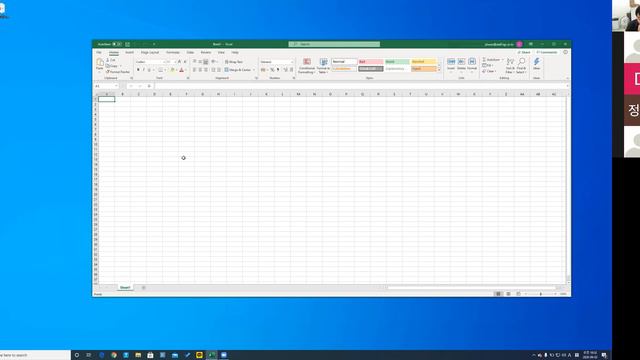
Task: Click Decrease Decimal icon
Action: pyautogui.click(x=291, y=70)
